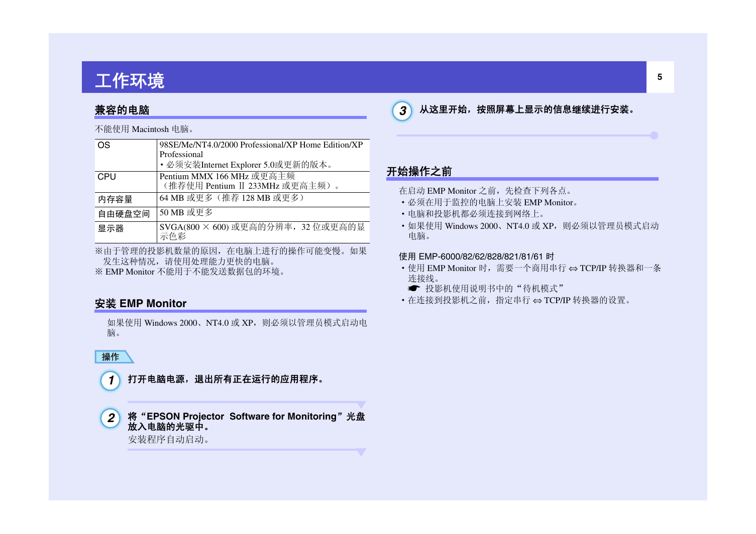Image resolution: width=756 pixels, height=534 pixels.
Task: Click the line "安装程序自动启动。"
Action: pyautogui.click(x=169, y=439)
